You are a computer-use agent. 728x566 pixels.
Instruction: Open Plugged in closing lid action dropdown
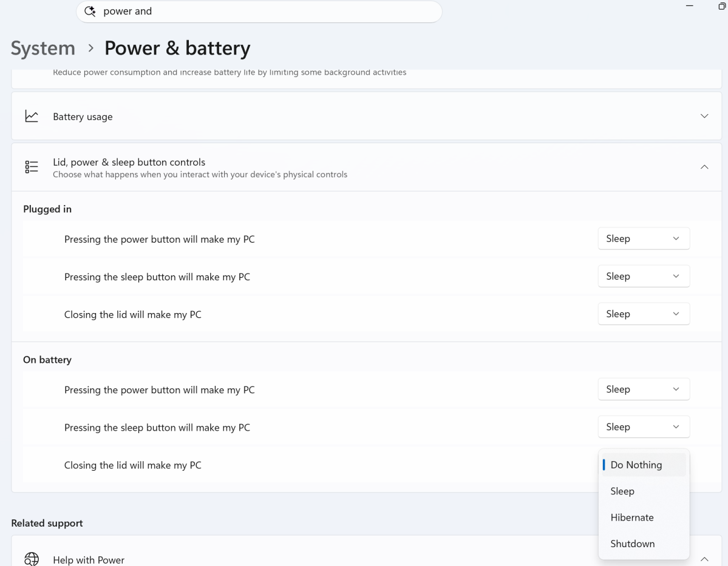click(644, 314)
